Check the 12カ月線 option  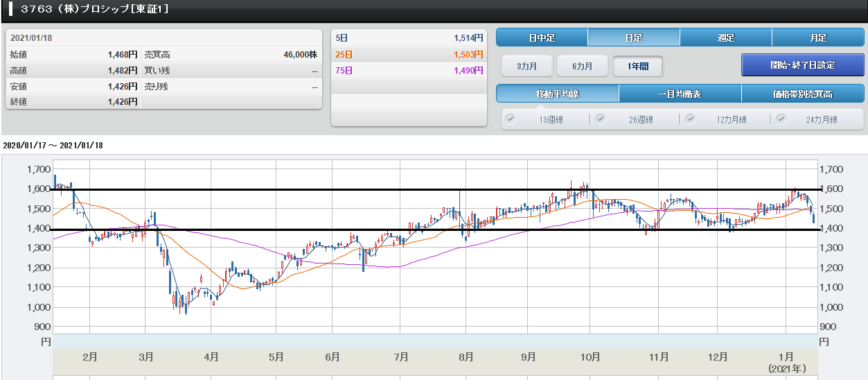pos(691,119)
